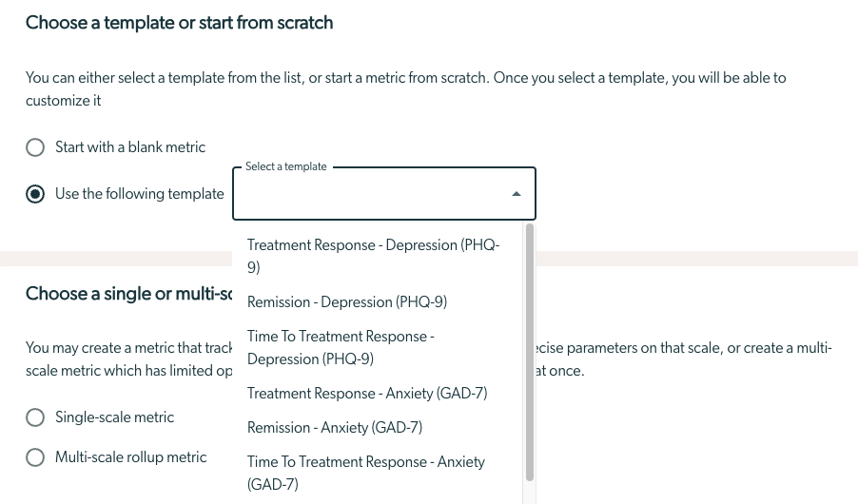
Task: Click the scrollbar track below the thumb
Action: coord(529,493)
